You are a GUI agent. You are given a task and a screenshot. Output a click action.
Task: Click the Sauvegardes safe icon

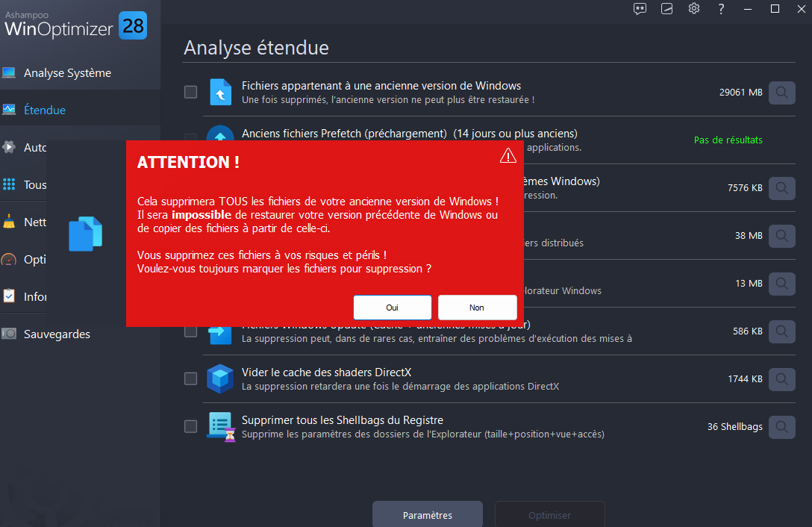[9, 334]
